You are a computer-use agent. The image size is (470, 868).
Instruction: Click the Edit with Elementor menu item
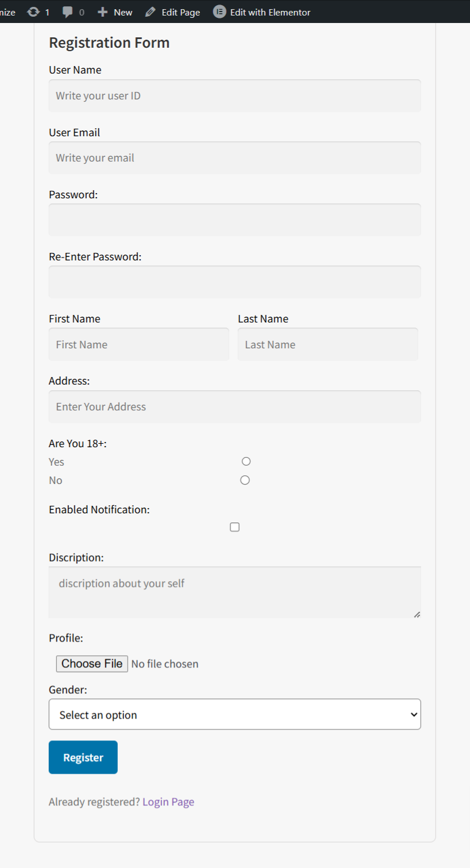[x=270, y=12]
